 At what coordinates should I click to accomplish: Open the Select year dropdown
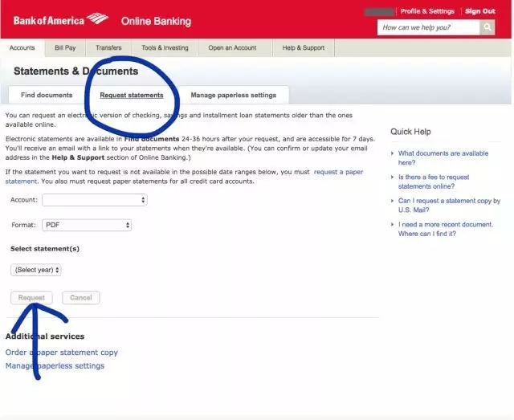tap(36, 270)
